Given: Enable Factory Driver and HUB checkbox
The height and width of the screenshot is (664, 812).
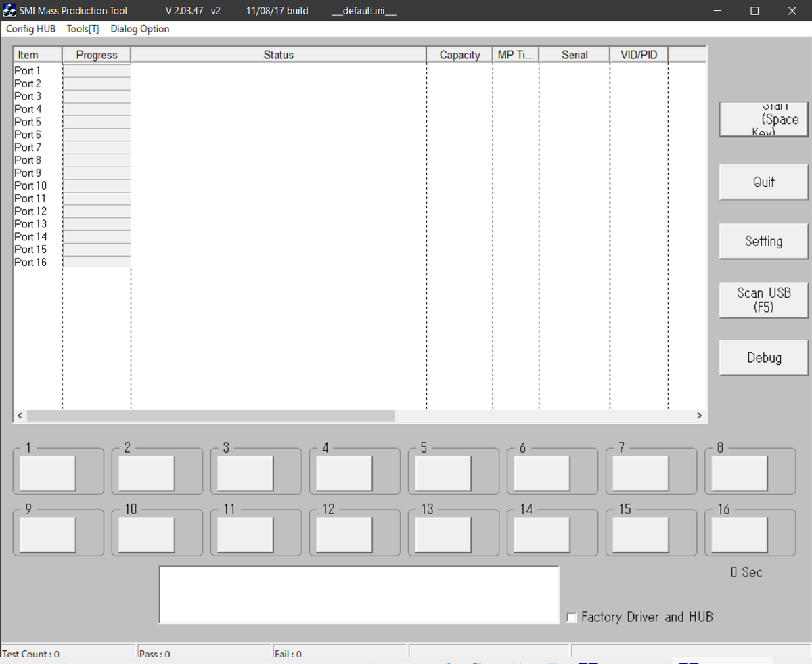Looking at the screenshot, I should click(572, 617).
